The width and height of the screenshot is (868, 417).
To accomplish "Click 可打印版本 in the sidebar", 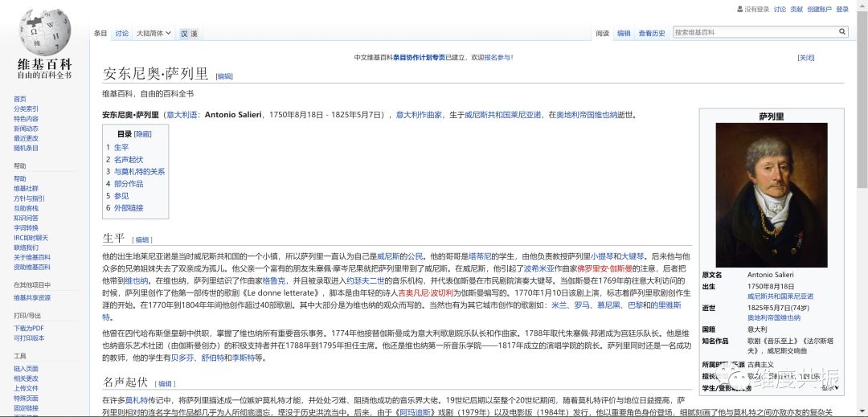I will click(30, 338).
